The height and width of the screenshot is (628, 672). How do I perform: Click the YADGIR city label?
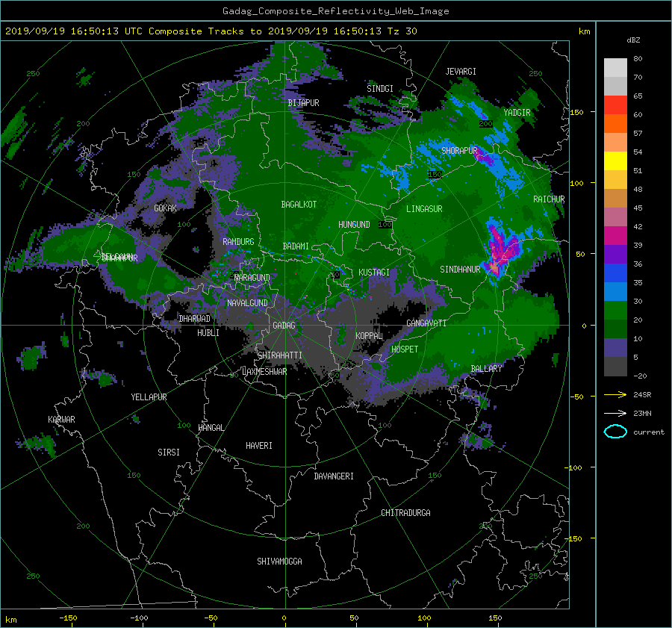(x=517, y=113)
